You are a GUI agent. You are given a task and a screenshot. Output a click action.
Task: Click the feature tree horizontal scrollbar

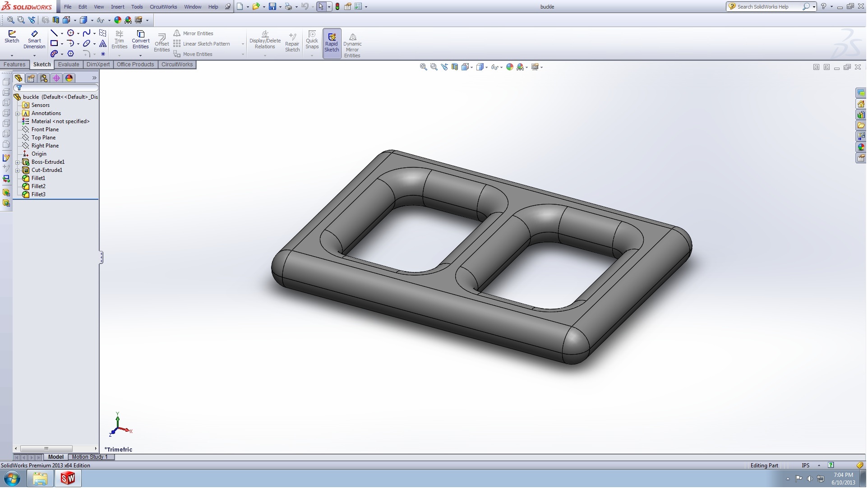46,449
